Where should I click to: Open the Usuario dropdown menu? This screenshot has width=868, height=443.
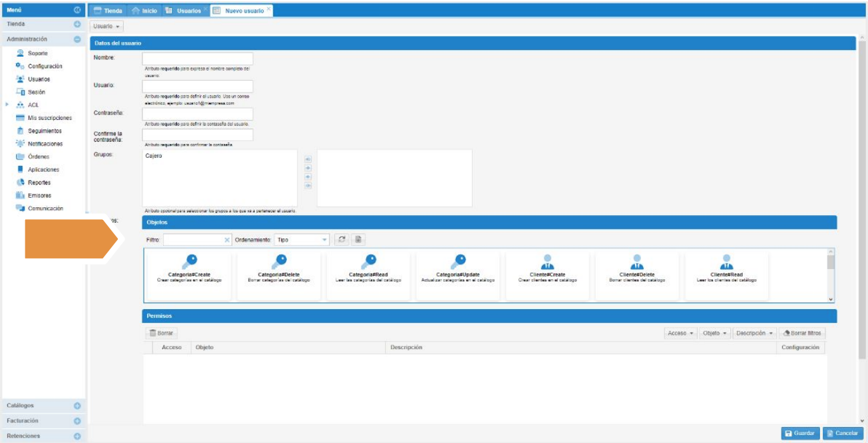click(x=107, y=27)
